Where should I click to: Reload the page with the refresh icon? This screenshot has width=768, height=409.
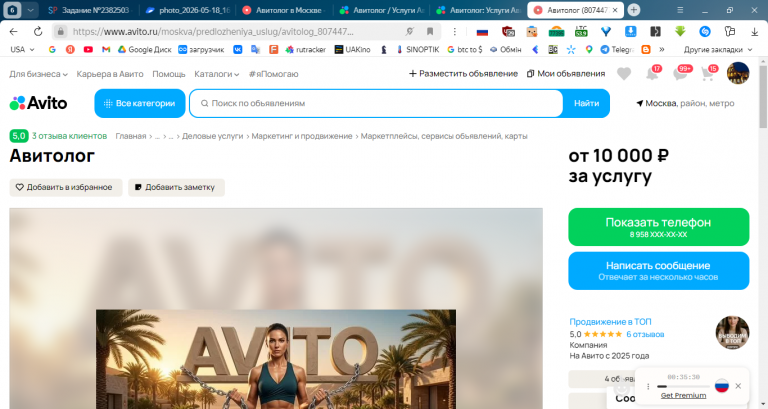pyautogui.click(x=38, y=32)
